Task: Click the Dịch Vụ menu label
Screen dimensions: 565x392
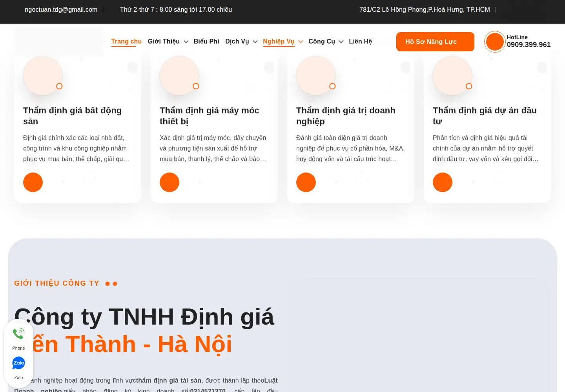Action: tap(237, 42)
